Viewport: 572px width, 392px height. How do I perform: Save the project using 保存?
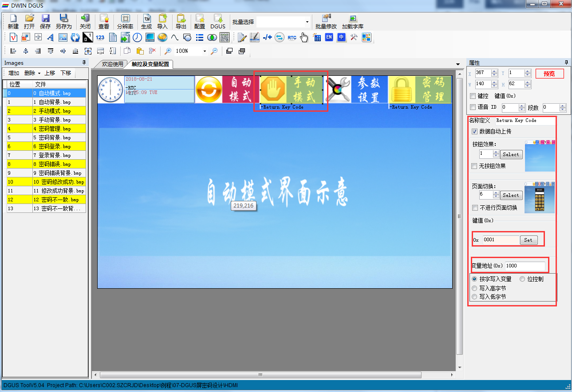45,21
